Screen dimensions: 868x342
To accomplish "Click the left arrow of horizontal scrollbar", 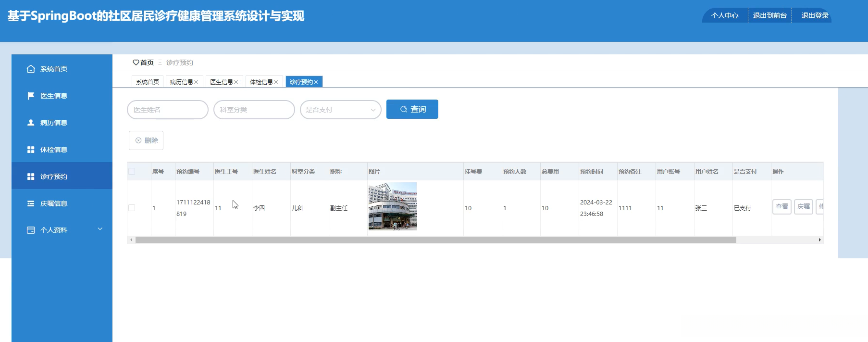I will point(131,240).
